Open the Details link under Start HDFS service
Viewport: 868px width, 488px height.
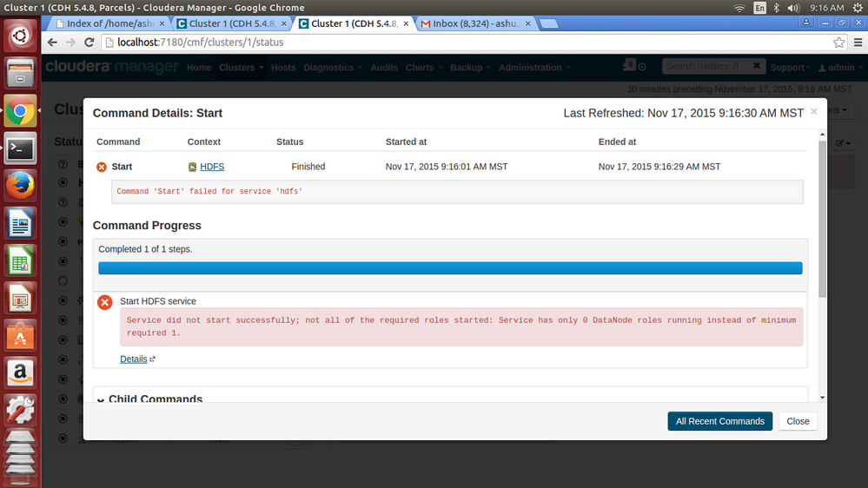pos(134,359)
